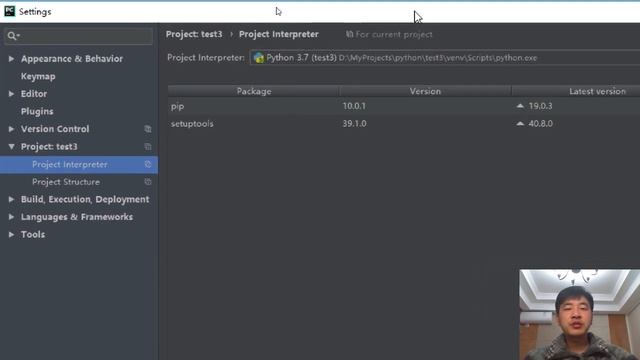Sort by Package column header
Image resolution: width=640 pixels, height=360 pixels.
click(253, 91)
